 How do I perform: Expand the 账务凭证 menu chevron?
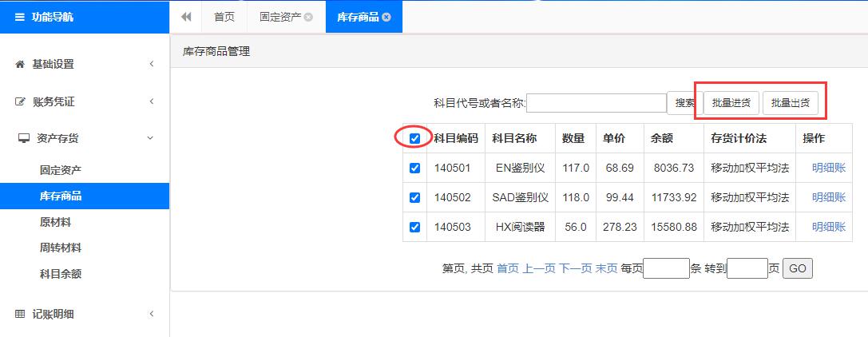point(152,101)
